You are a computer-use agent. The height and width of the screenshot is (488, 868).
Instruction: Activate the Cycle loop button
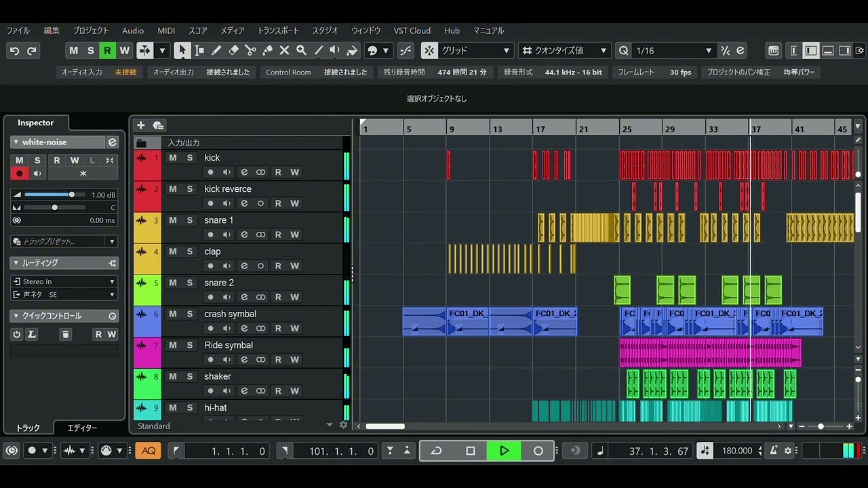click(x=436, y=451)
